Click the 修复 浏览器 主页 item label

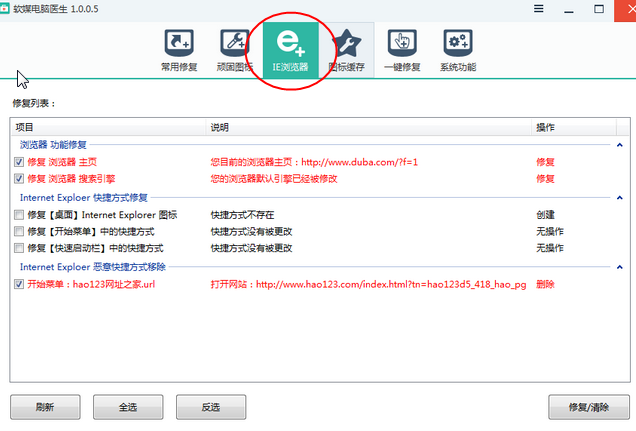62,162
